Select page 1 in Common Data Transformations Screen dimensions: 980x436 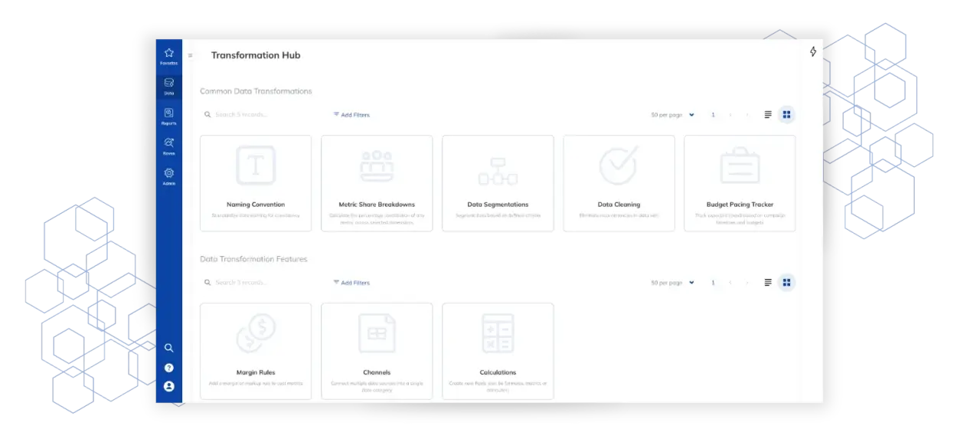pyautogui.click(x=713, y=115)
